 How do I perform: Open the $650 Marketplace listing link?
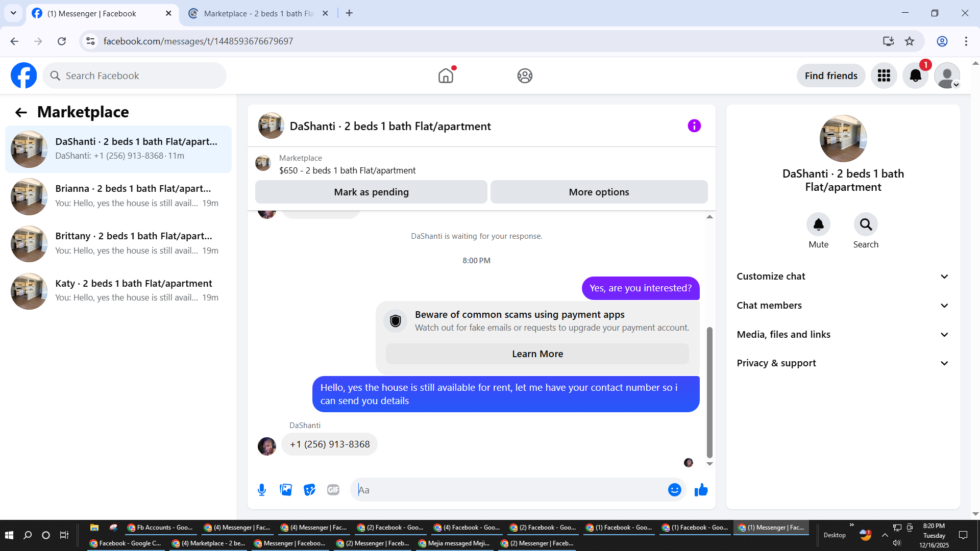[347, 170]
